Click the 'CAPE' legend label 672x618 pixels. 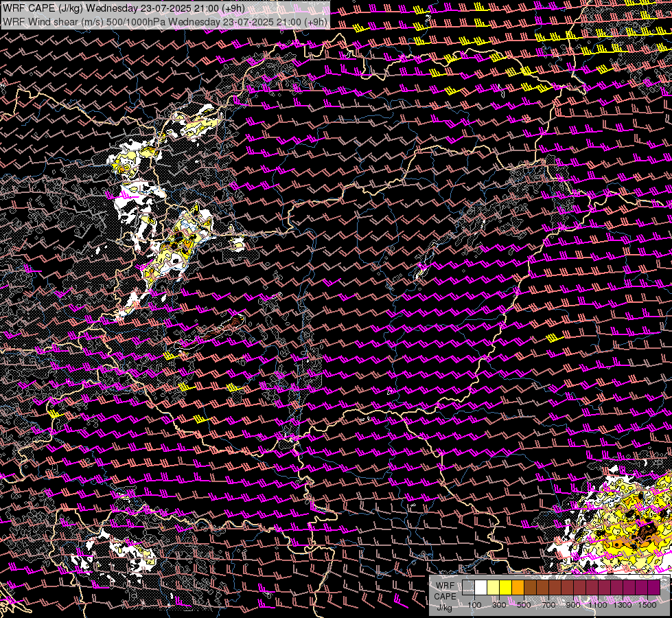(445, 597)
